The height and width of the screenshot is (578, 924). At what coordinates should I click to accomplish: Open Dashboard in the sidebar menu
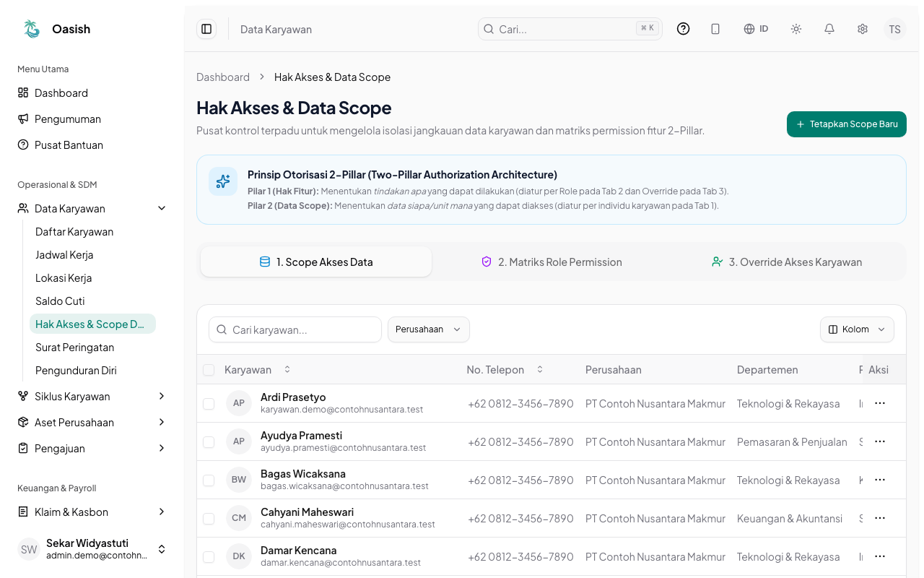click(x=92, y=93)
